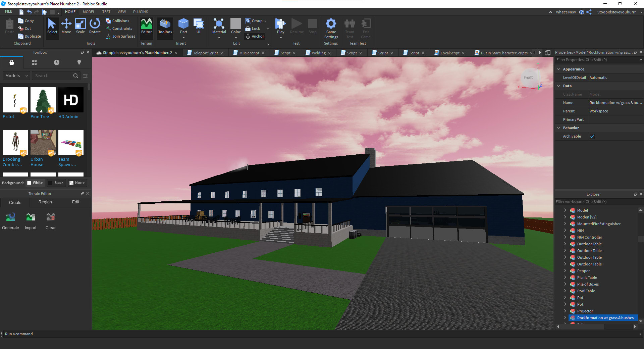This screenshot has height=349, width=644.
Task: Click the Filter Properties field
Action: (x=597, y=60)
